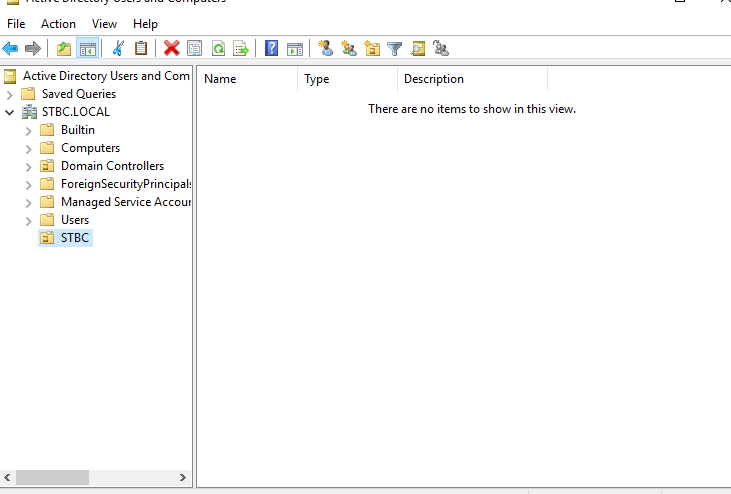Click the Active Directory root node icon
731x494 pixels.
[10, 76]
